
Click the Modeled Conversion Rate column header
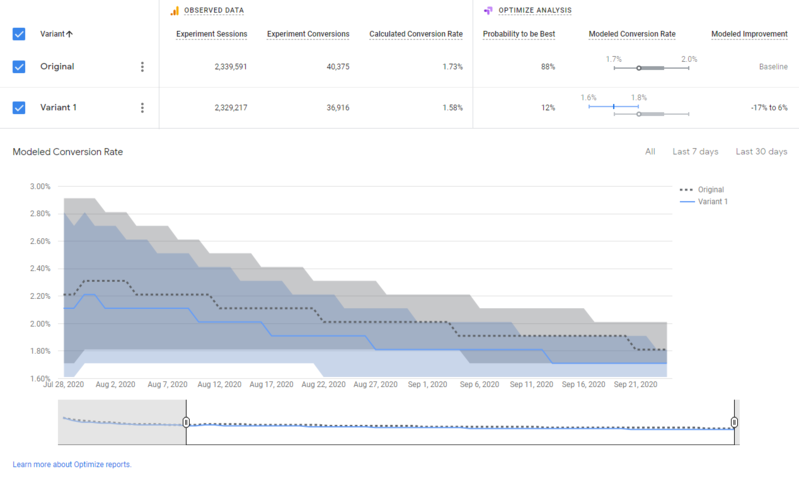(632, 34)
